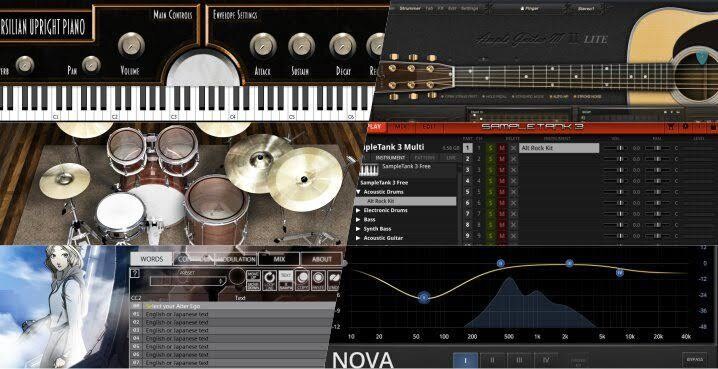Open the Preset dropdown in Alter Ego
The width and height of the screenshot is (718, 369).
click(188, 281)
